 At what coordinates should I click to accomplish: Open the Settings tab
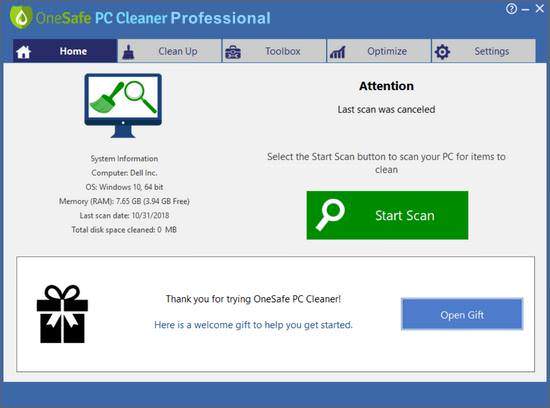[484, 51]
